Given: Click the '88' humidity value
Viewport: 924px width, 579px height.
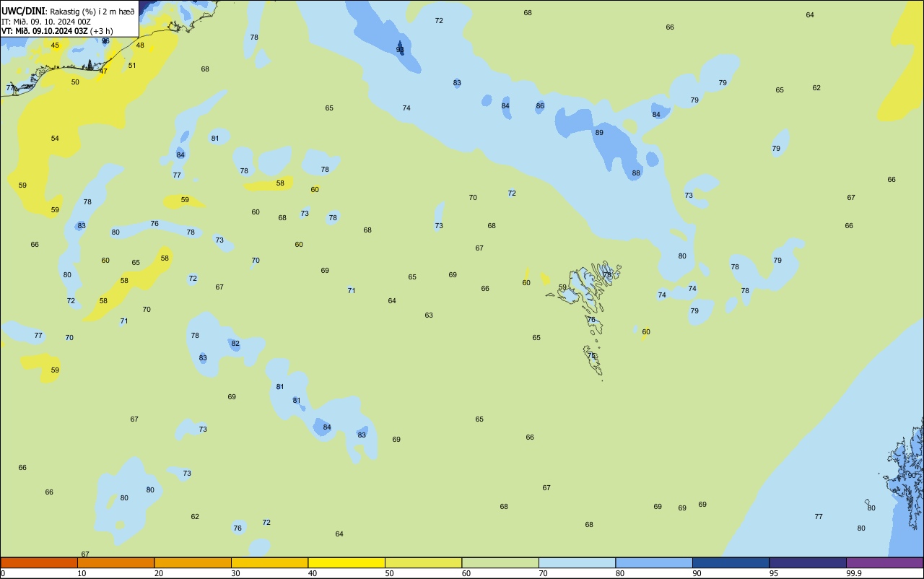Looking at the screenshot, I should pyautogui.click(x=636, y=173).
